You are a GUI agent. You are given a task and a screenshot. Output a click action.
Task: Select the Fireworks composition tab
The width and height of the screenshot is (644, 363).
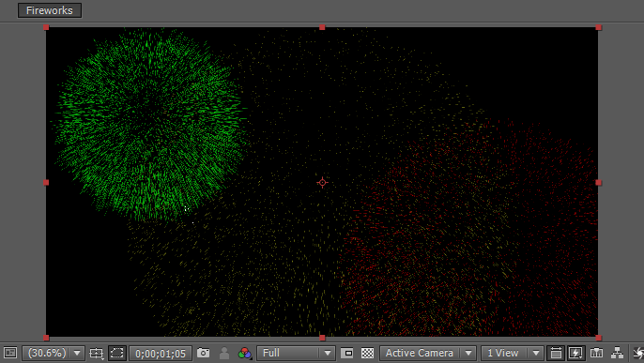49,10
